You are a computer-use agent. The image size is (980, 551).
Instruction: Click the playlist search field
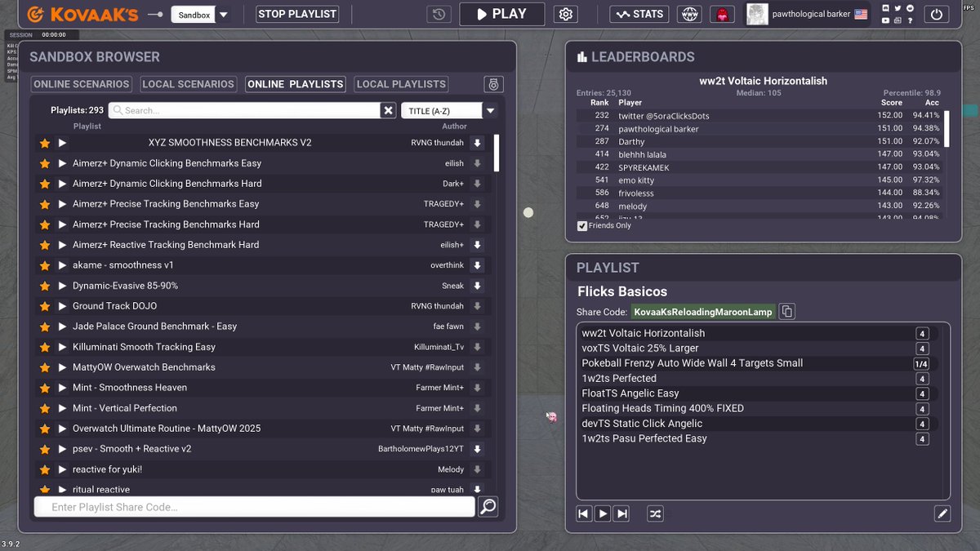coord(245,110)
